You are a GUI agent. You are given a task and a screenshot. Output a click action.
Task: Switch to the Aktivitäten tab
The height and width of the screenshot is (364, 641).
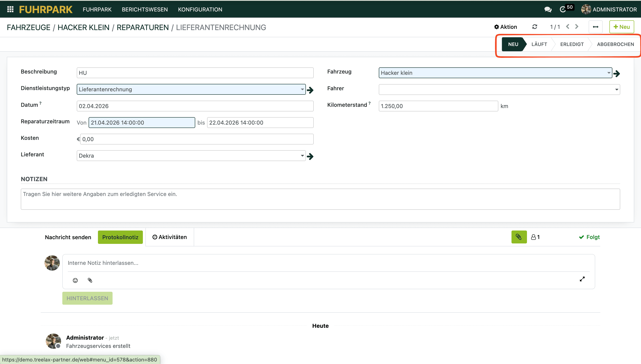pos(170,237)
